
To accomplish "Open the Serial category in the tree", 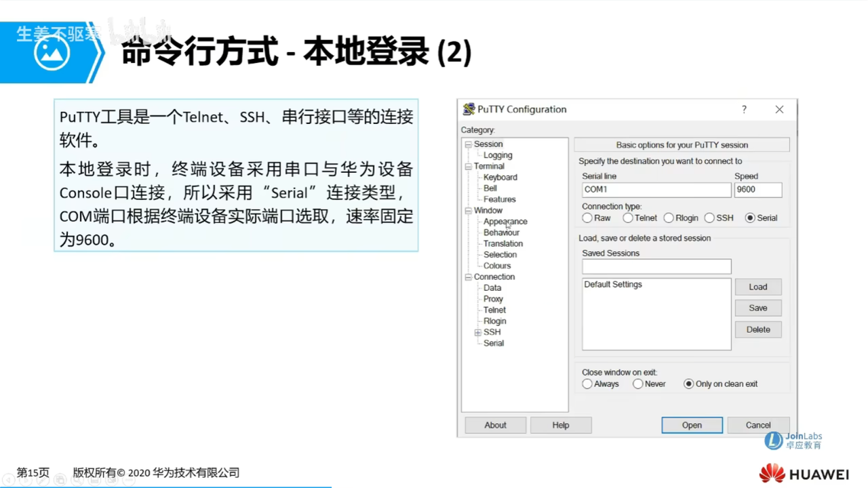I will click(x=494, y=344).
